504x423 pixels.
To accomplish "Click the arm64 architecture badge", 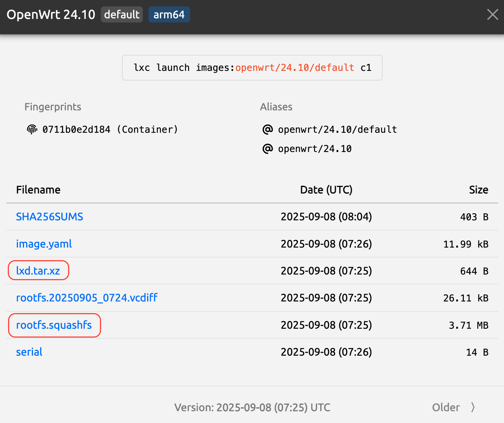I will tap(169, 15).
